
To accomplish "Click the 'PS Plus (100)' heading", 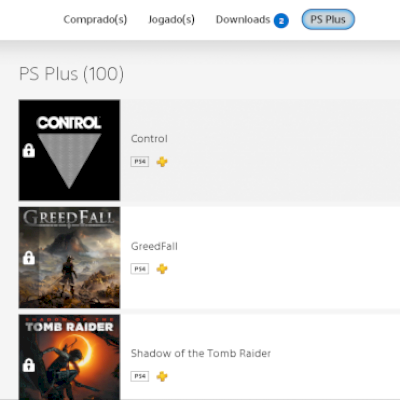I will (71, 74).
